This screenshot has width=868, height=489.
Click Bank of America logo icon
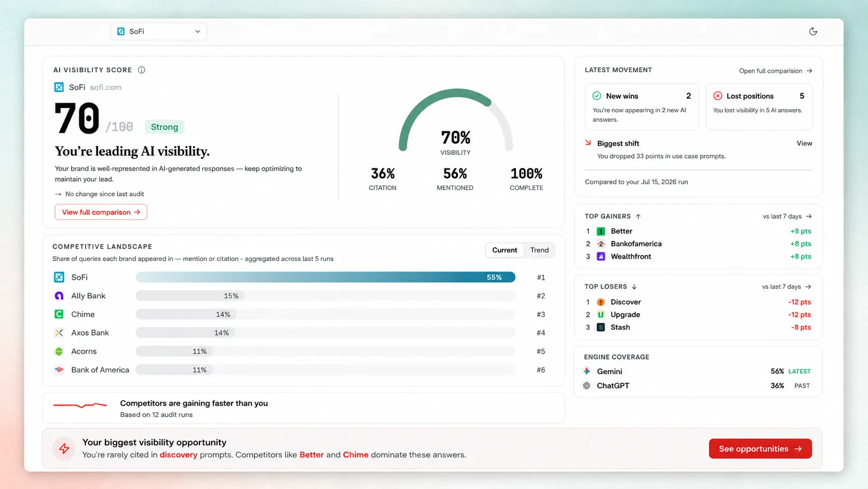point(59,370)
